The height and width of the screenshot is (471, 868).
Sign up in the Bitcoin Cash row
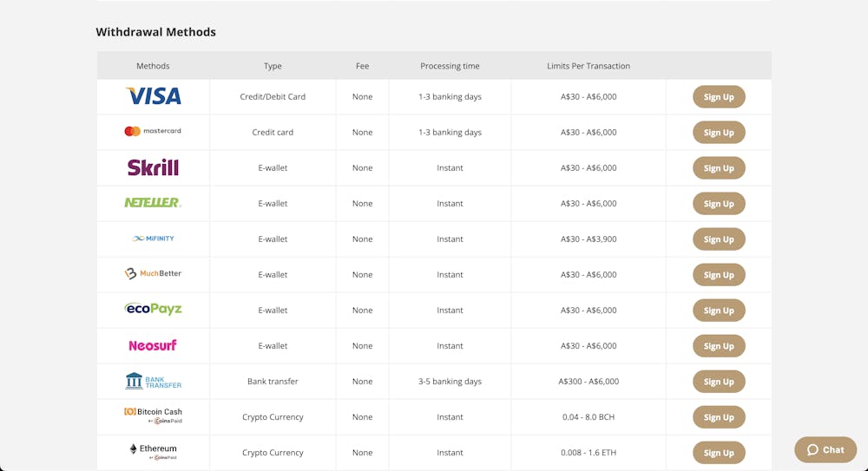coord(719,417)
